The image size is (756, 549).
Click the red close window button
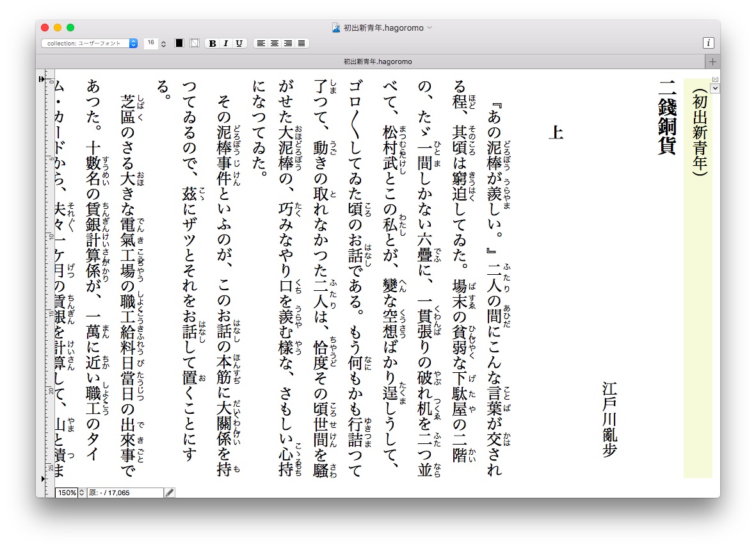point(45,28)
